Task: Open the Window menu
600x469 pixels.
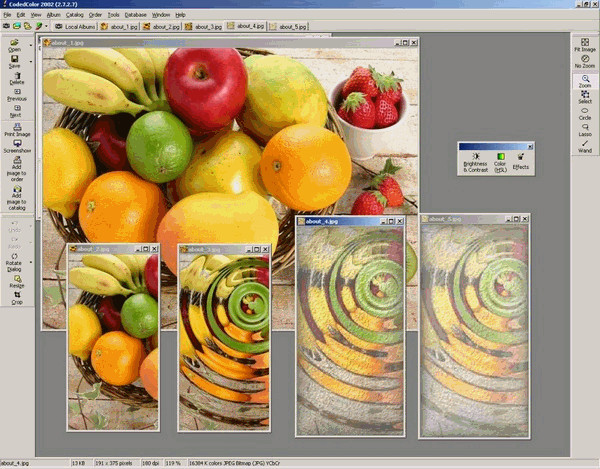Action: pos(161,15)
